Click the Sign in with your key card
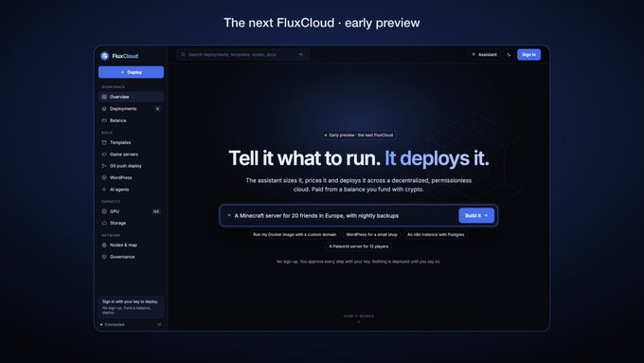 [x=131, y=307]
